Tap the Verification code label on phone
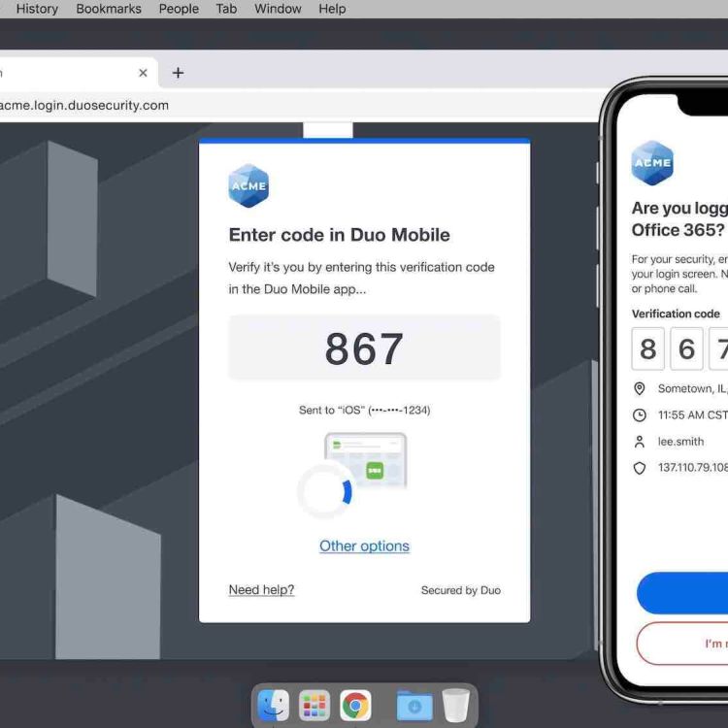728x728 pixels. coord(676,314)
